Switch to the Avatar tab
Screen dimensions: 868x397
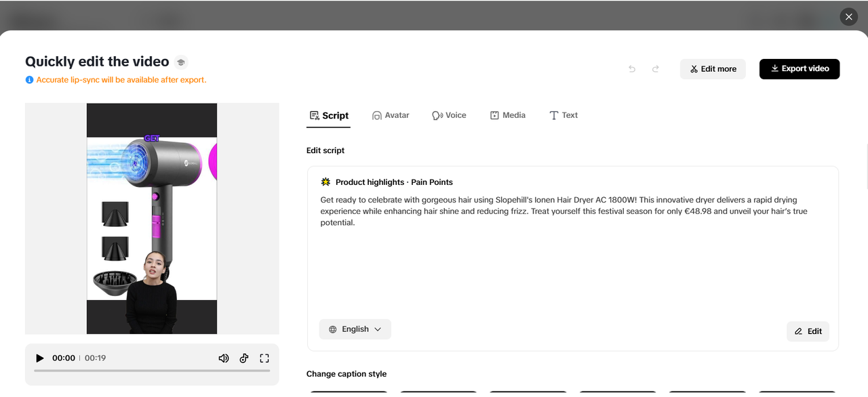[x=391, y=115]
